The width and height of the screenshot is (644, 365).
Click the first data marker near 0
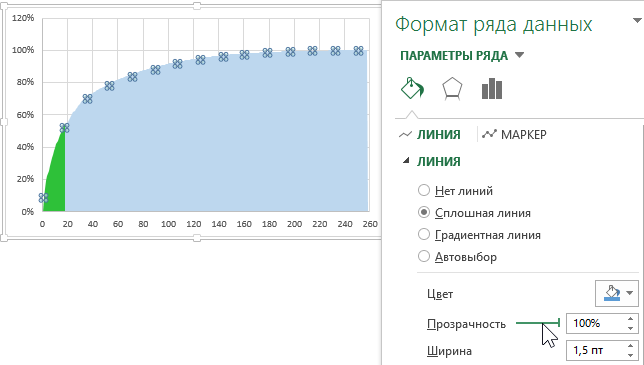(x=43, y=198)
